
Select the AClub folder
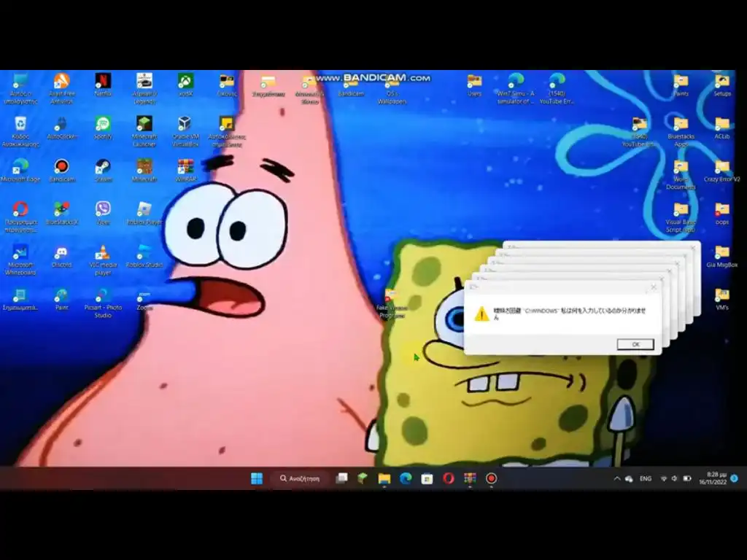(x=722, y=128)
